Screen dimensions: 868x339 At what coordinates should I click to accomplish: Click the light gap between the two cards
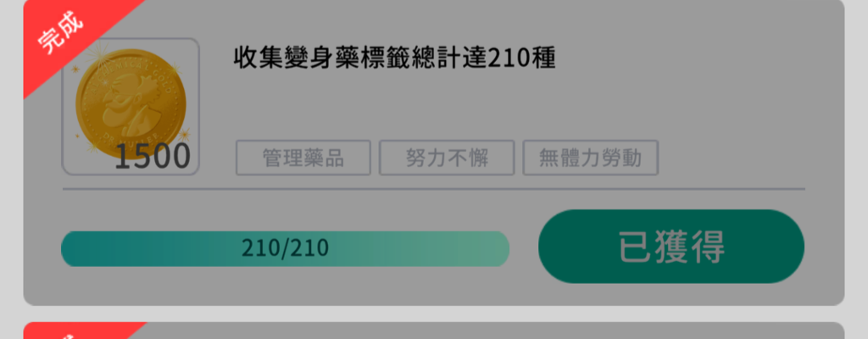coord(434,314)
